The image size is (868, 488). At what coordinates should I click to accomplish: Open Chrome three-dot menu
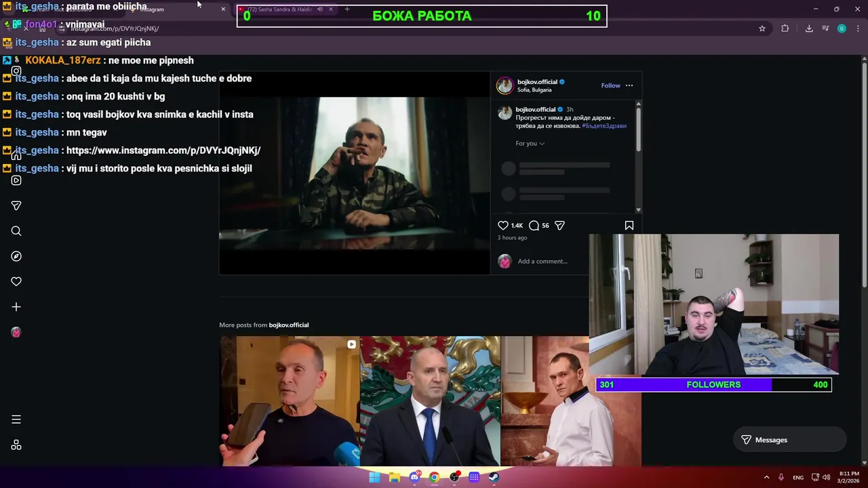[x=859, y=28]
